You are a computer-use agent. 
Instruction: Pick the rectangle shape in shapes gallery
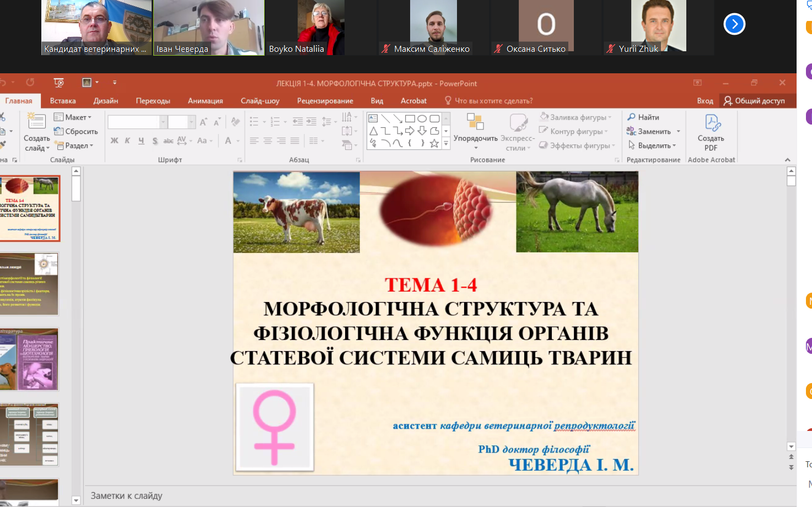tap(410, 118)
